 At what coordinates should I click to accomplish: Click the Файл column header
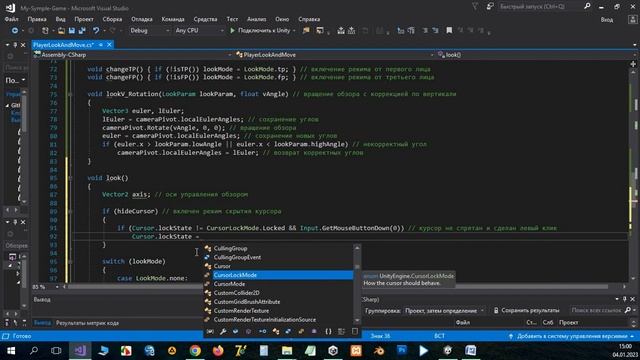click(x=463, y=322)
